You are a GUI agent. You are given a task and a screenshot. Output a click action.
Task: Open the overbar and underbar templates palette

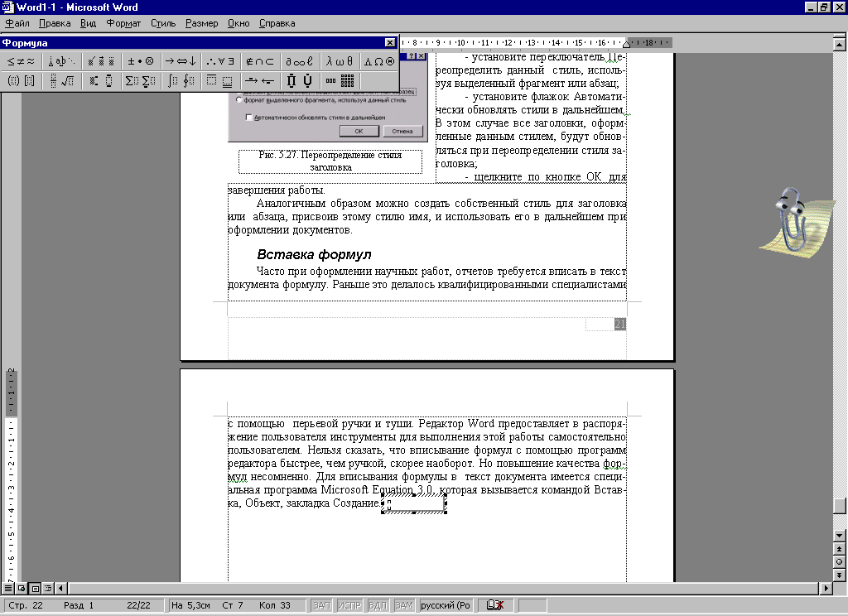(x=220, y=81)
